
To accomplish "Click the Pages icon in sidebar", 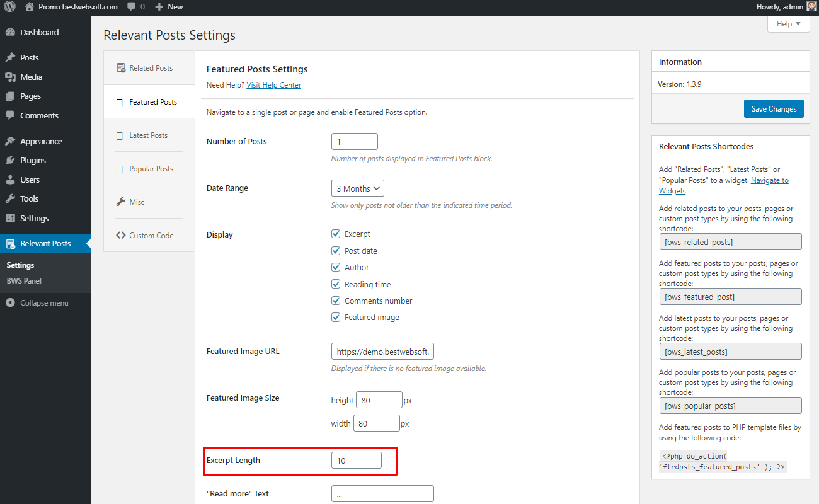I will click(x=10, y=96).
